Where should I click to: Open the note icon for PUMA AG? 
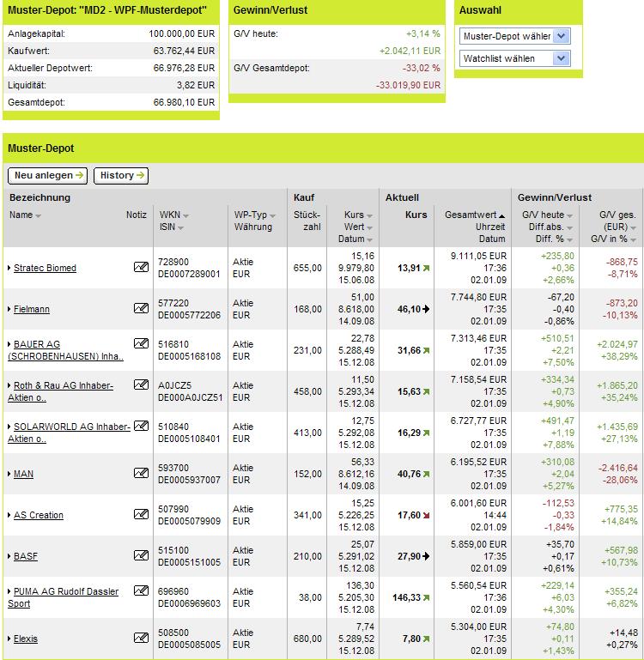[141, 591]
